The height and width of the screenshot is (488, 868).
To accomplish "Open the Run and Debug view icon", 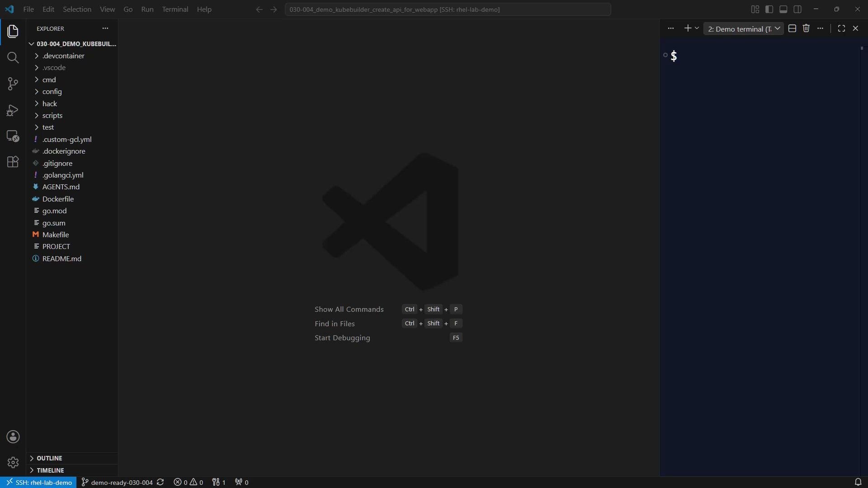I will (x=13, y=110).
